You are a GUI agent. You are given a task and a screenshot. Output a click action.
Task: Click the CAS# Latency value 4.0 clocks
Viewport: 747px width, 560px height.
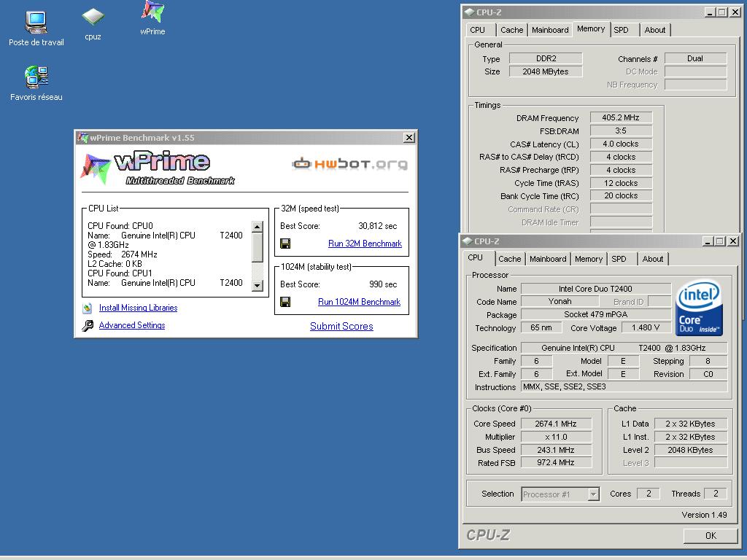coord(621,144)
